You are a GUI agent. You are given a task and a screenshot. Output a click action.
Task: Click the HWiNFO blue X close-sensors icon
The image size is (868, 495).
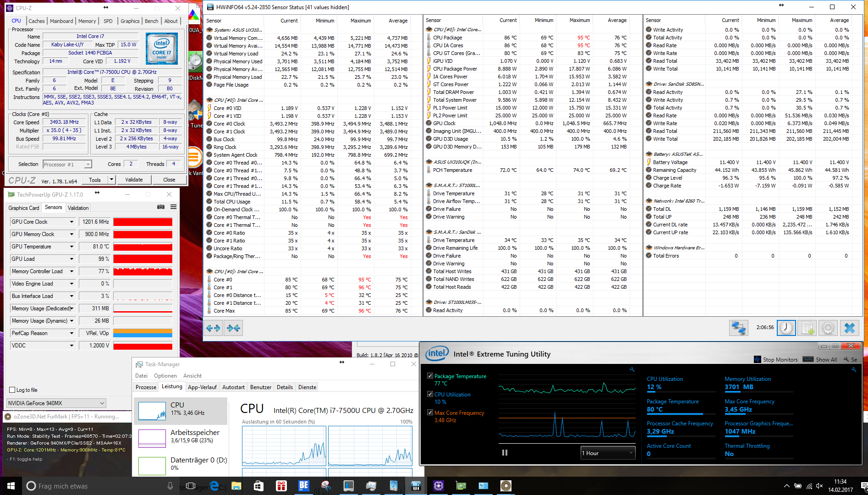(849, 328)
